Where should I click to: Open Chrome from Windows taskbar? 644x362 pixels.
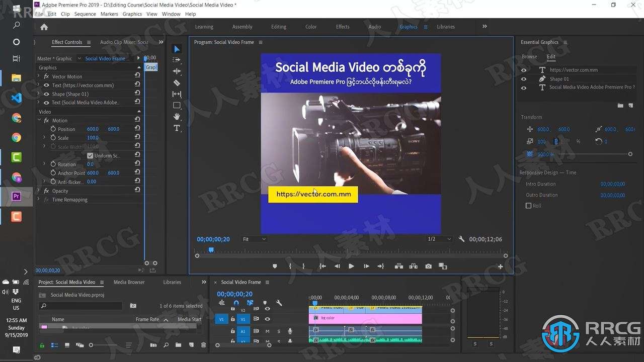(x=16, y=138)
